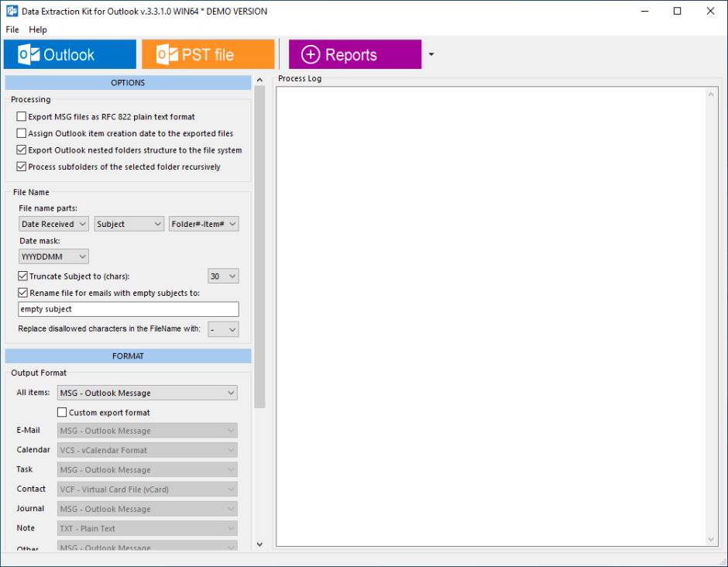Viewport: 728px width, 567px height.
Task: Click the app icon in the title bar
Action: (x=12, y=11)
